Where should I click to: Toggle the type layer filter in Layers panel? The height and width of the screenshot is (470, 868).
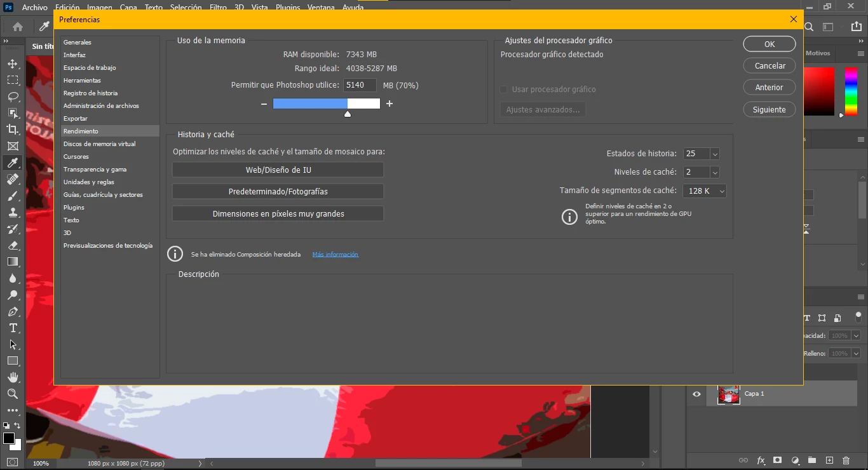(x=807, y=318)
